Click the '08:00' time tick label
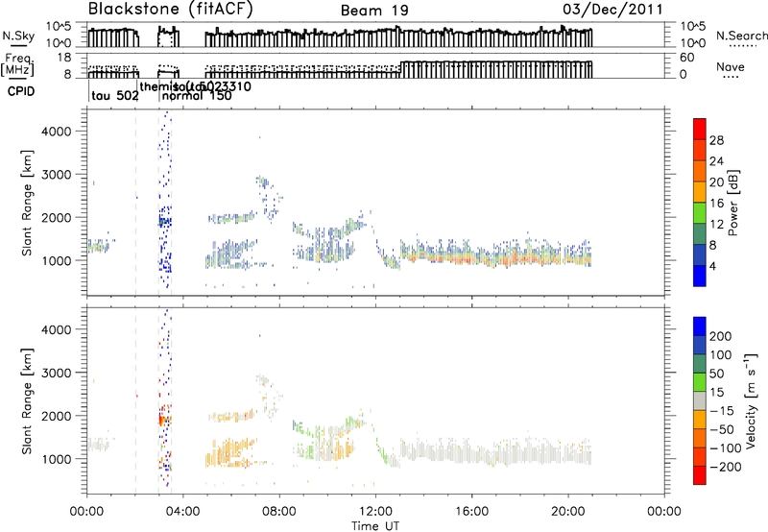The height and width of the screenshot is (532, 768). (279, 512)
